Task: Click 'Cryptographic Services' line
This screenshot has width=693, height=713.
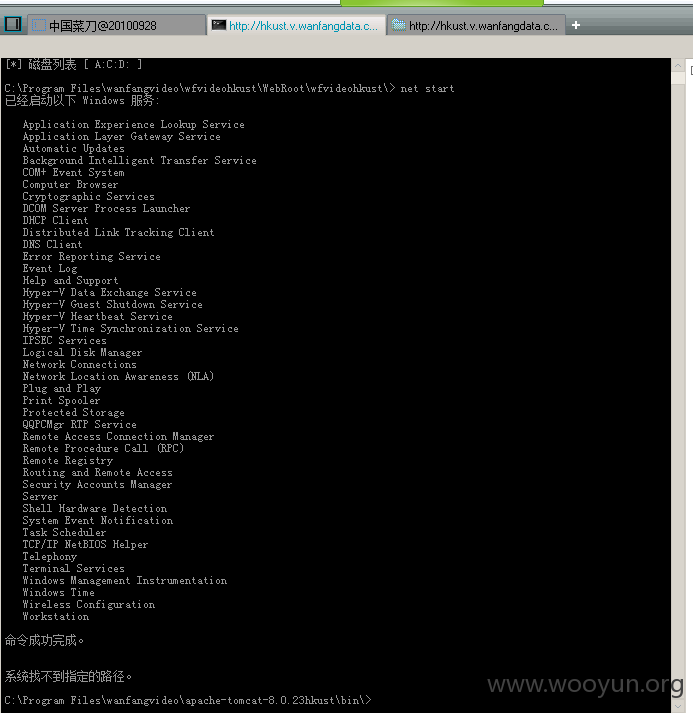Action: [x=89, y=196]
